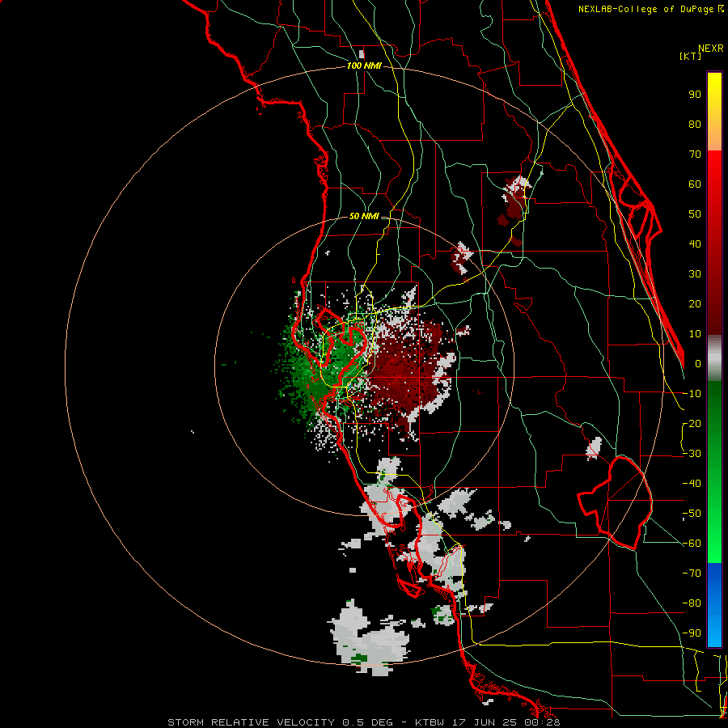Image resolution: width=728 pixels, height=728 pixels.
Task: Click the 60 value on velocity scale
Action: (x=695, y=184)
